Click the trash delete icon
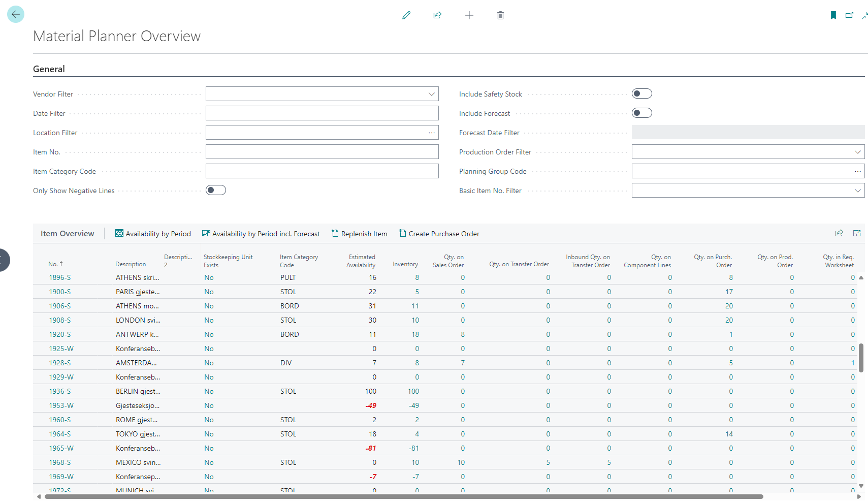 500,15
